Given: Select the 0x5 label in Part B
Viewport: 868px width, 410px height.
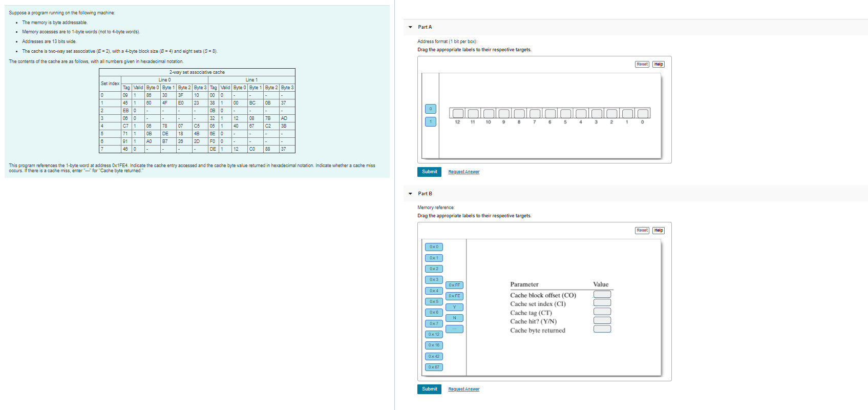Looking at the screenshot, I should (x=434, y=302).
